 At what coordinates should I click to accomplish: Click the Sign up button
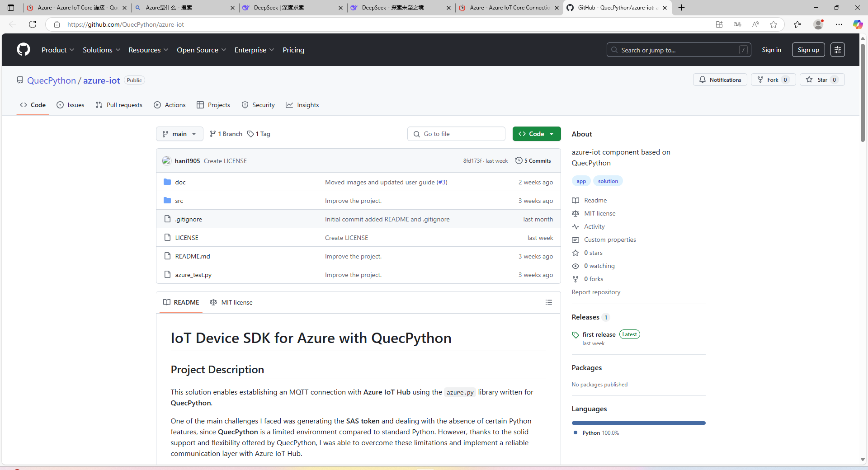pyautogui.click(x=808, y=50)
